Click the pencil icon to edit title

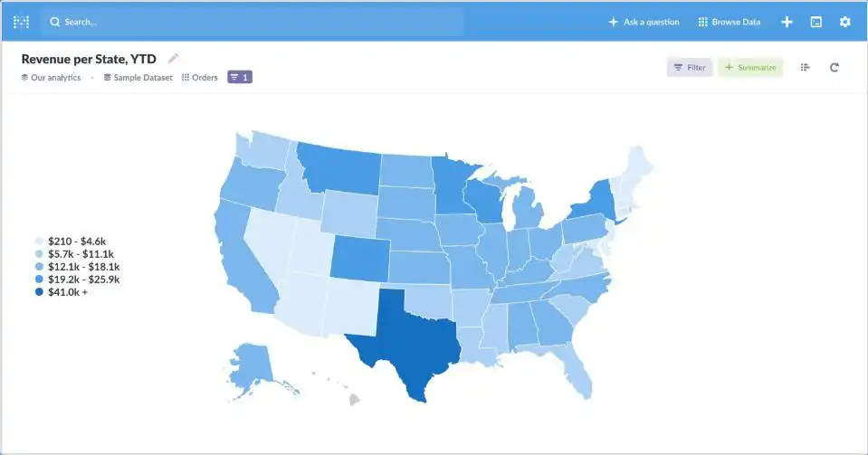click(174, 59)
